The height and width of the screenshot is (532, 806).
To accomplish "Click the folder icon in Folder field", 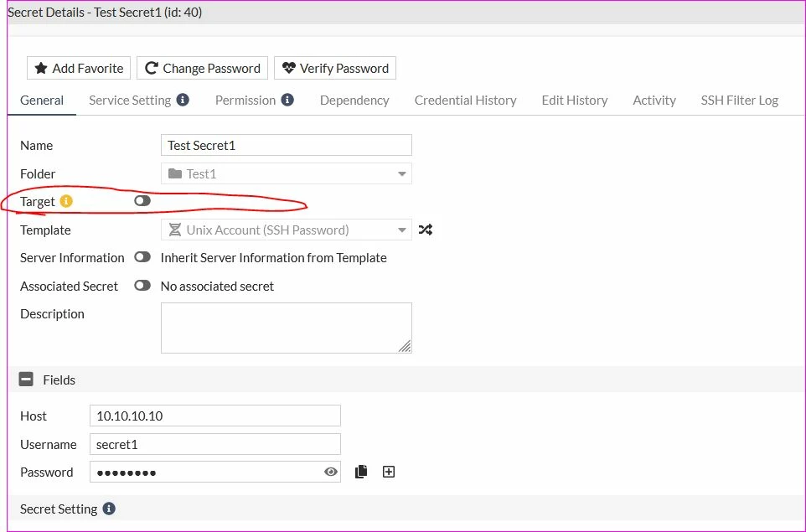I will click(x=175, y=173).
